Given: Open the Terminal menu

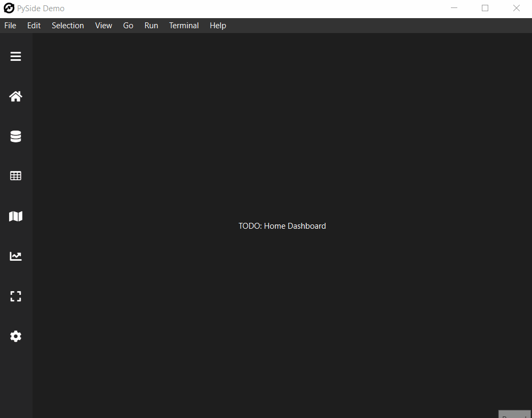Looking at the screenshot, I should click(x=184, y=25).
